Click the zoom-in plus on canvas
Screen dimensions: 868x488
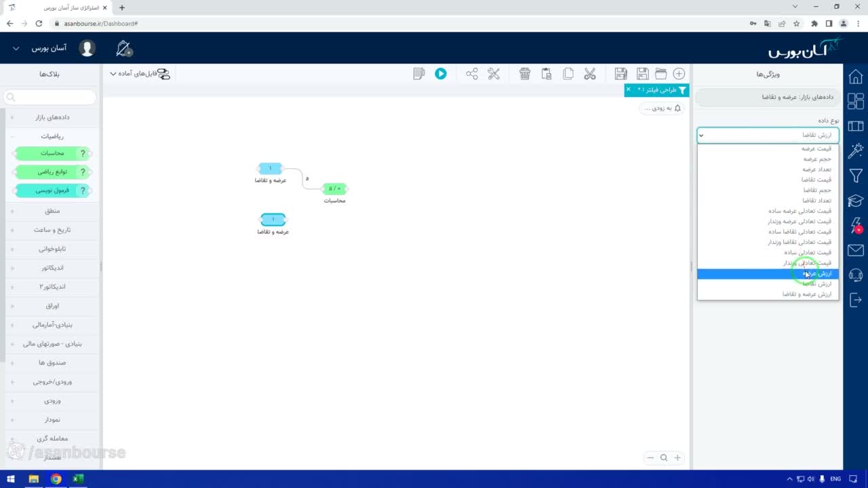[677, 458]
